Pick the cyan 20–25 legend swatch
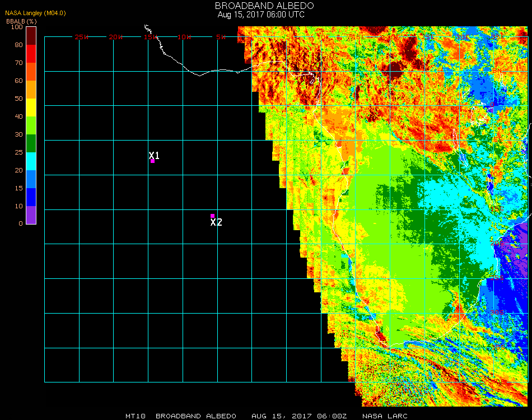Screen dimensions: 532x420 click(x=31, y=161)
